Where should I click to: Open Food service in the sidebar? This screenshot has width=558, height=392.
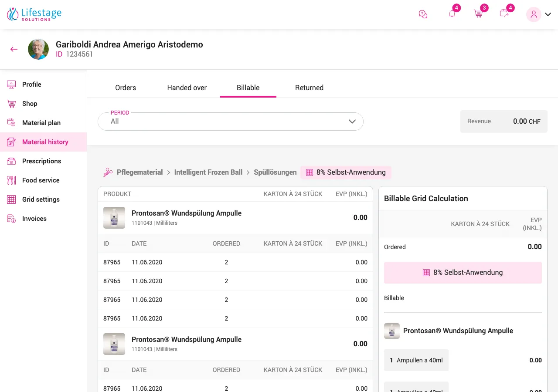pyautogui.click(x=44, y=180)
